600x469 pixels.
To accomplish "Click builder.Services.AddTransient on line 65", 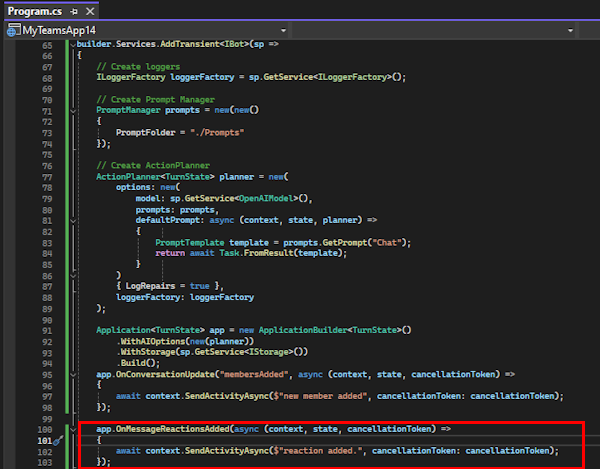I will point(148,44).
